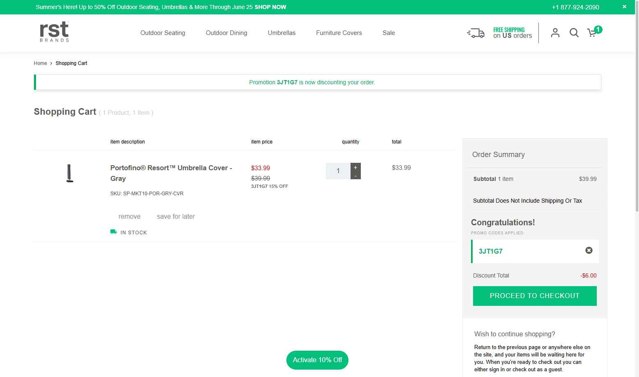The width and height of the screenshot is (639, 377).
Task: Open the Umbrellas menu
Action: pyautogui.click(x=281, y=33)
